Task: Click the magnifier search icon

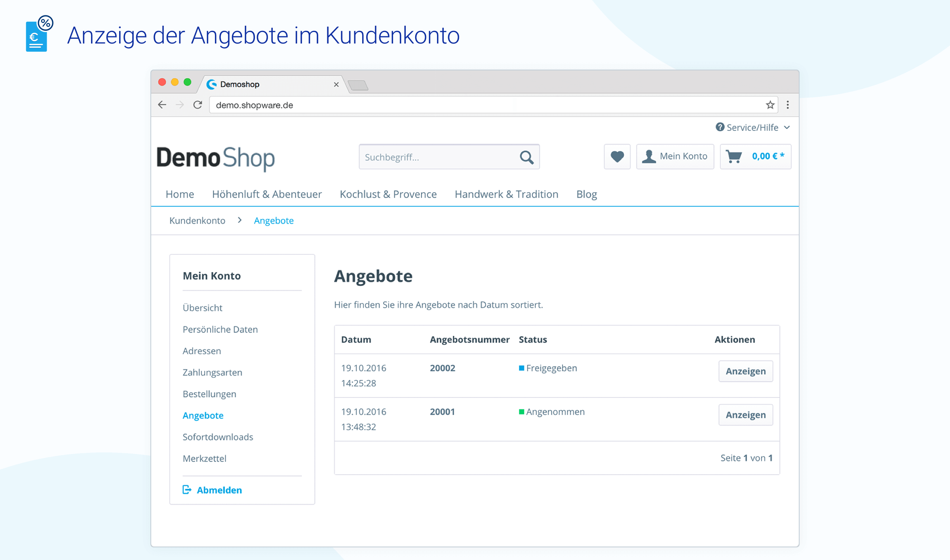Action: pos(526,157)
